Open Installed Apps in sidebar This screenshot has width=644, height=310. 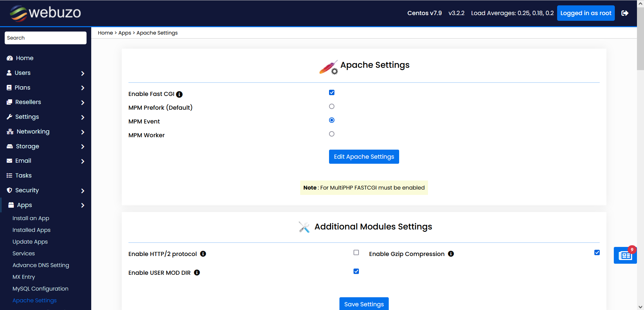pyautogui.click(x=32, y=230)
